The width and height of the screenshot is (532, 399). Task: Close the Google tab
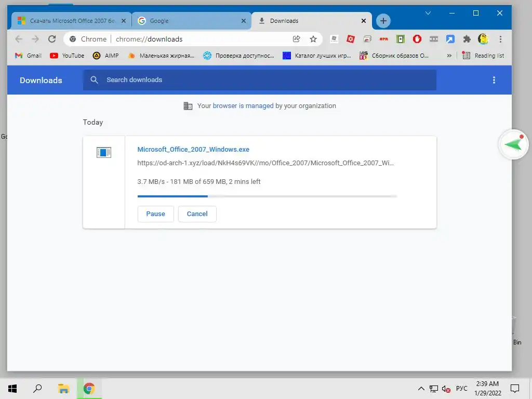244,21
